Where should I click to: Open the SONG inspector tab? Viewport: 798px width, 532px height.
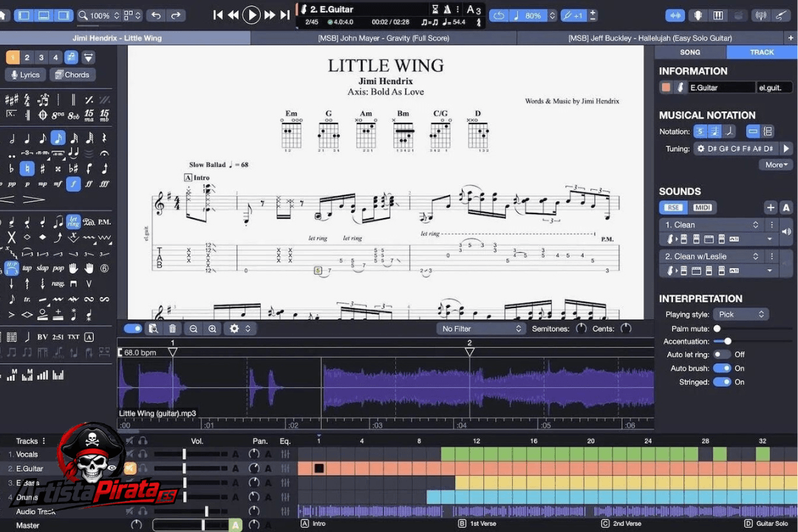pyautogui.click(x=689, y=52)
